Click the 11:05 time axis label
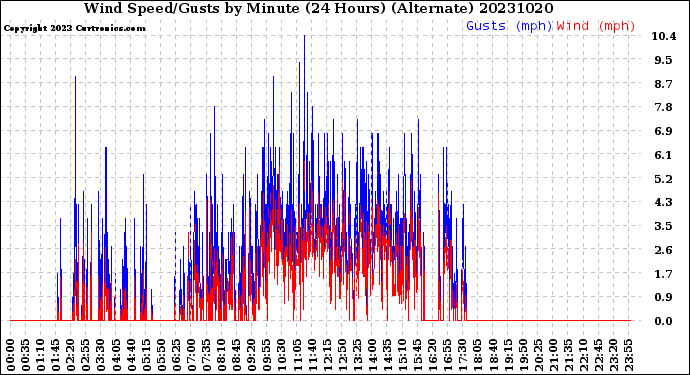Viewport: 690px width, 375px height. point(297,354)
